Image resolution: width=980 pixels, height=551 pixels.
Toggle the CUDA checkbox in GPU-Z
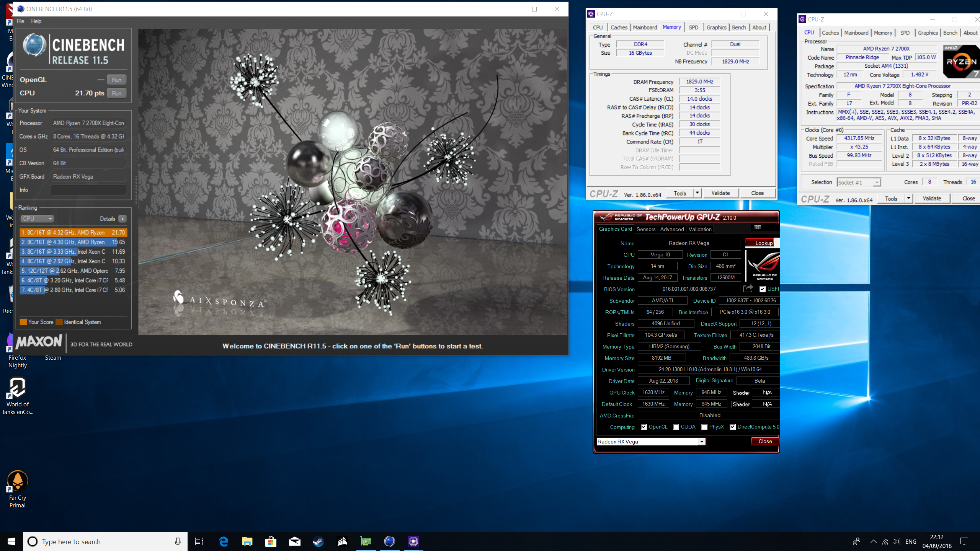point(676,427)
